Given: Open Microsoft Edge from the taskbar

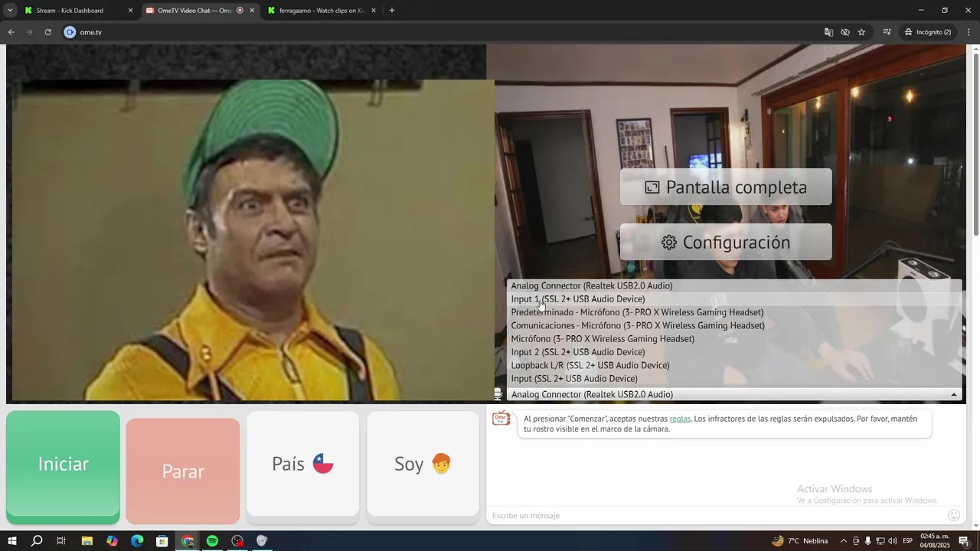Looking at the screenshot, I should click(x=137, y=541).
